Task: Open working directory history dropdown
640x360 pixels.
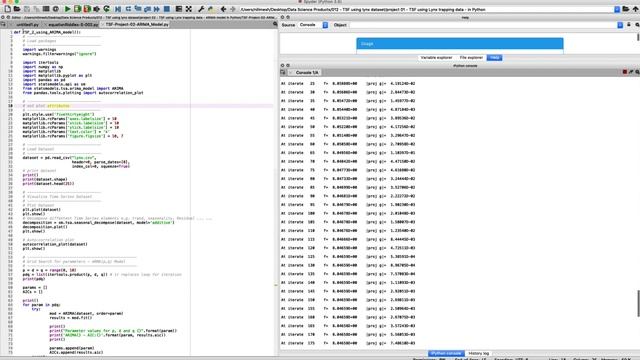Action: pyautogui.click(x=617, y=9)
